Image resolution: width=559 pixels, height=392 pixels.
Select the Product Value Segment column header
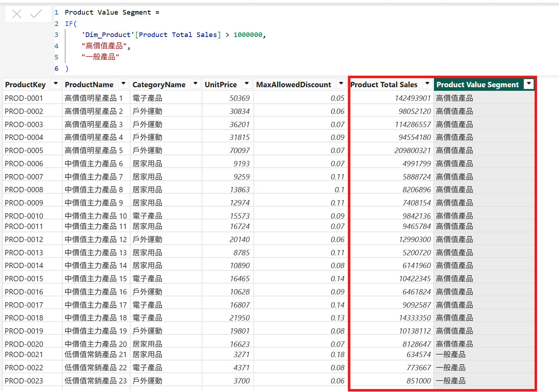[x=477, y=85]
